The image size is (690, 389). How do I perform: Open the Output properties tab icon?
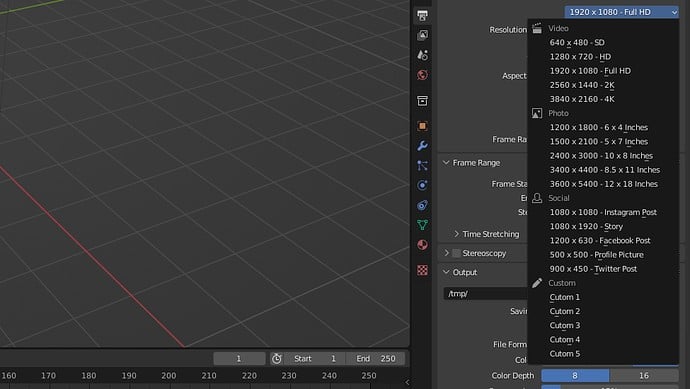pos(422,15)
